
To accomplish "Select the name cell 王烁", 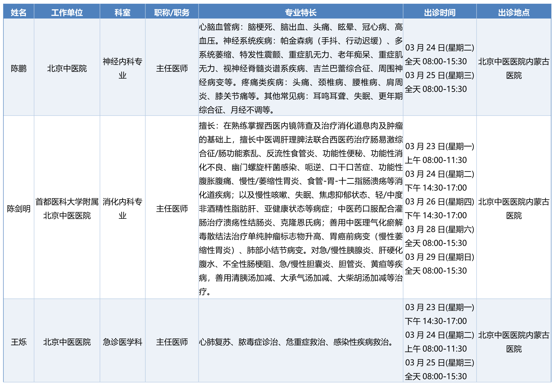I will (19, 342).
